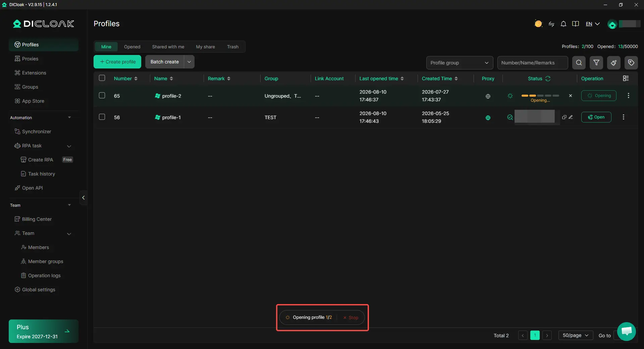Open the chat support bubble
The height and width of the screenshot is (349, 644).
[626, 331]
